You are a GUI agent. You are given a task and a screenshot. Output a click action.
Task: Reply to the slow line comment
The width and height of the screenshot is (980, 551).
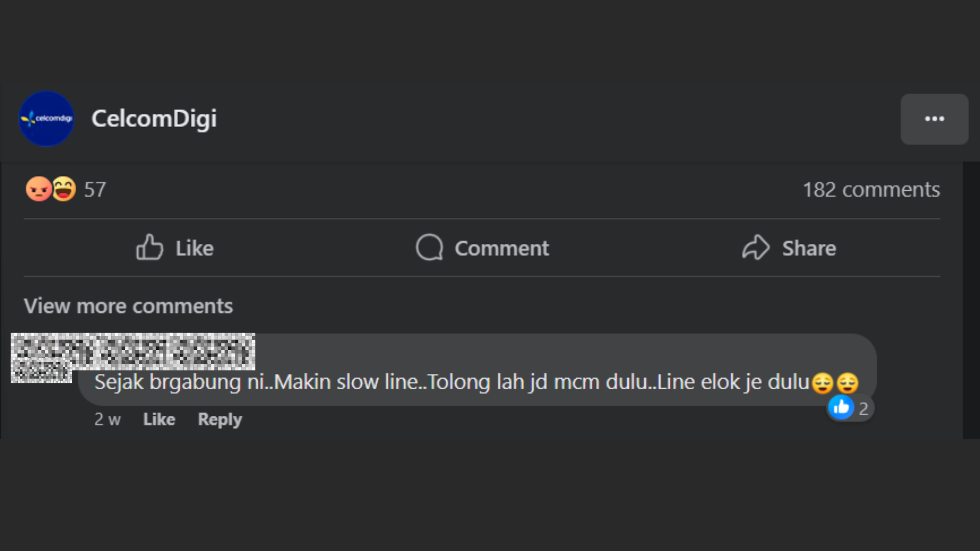(x=220, y=419)
